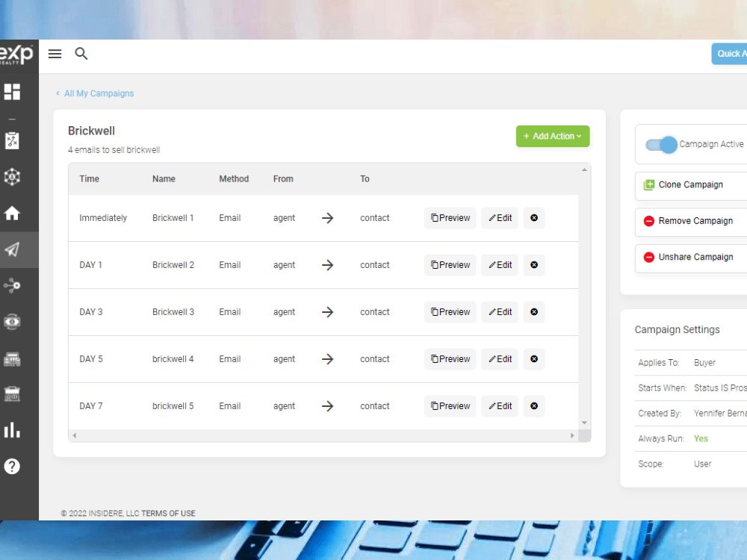Open the hamburger menu
Screen dimensions: 747x560
55,54
